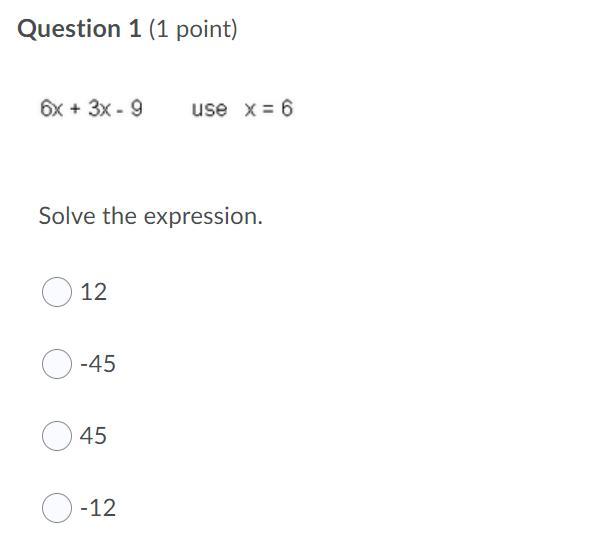Choose the -45 answer radio button
Screen dimensions: 615x557
coord(57,364)
